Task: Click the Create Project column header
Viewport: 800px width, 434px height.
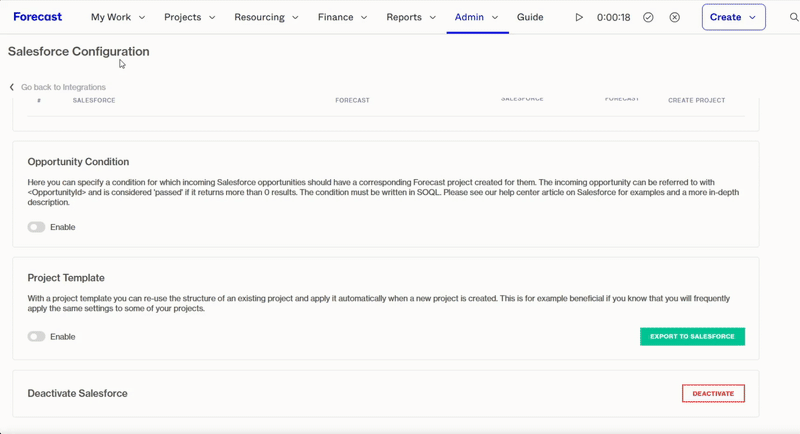Action: click(696, 100)
